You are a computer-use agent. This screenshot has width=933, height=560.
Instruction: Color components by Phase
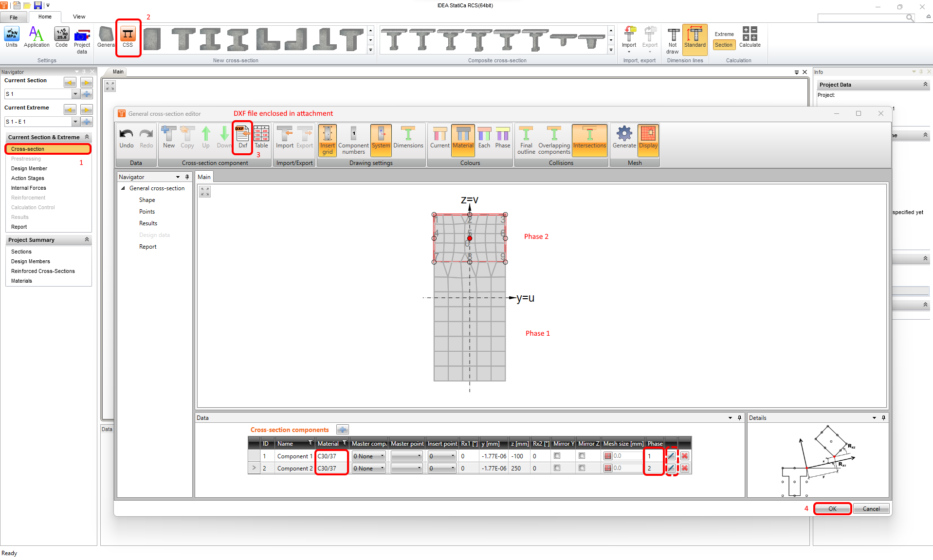[x=503, y=138]
